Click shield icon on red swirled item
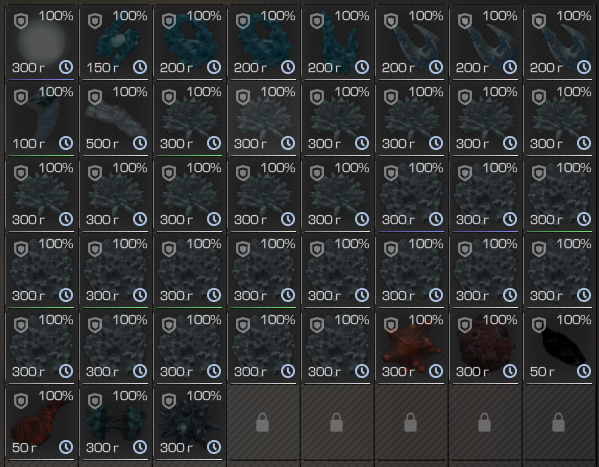599x467 pixels. click(x=21, y=401)
